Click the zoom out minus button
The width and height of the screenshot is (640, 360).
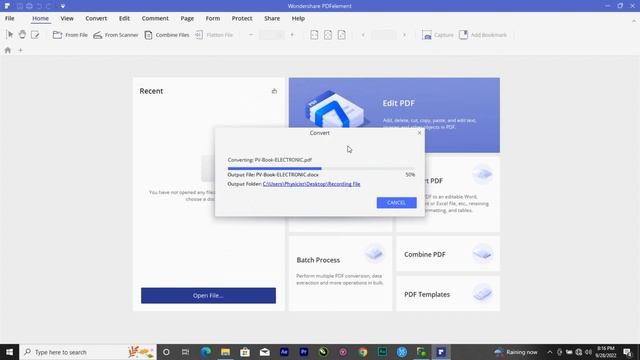click(251, 35)
